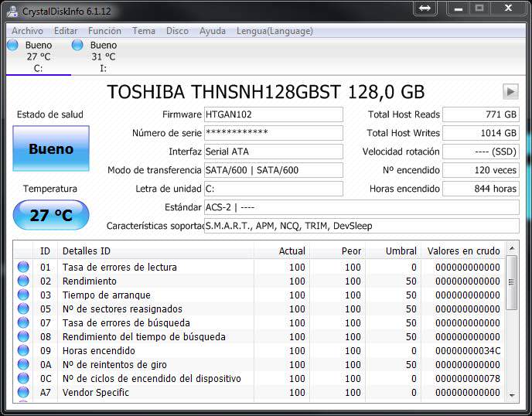The image size is (532, 416).
Task: Click the blue status orb for drive C:
Action: click(13, 45)
